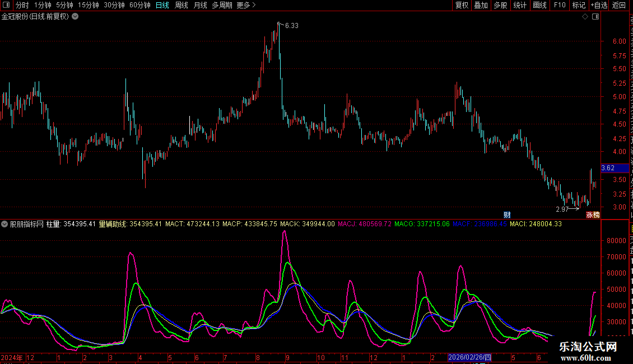Switch to 周线 weekly chart
The image size is (633, 364).
181,5
